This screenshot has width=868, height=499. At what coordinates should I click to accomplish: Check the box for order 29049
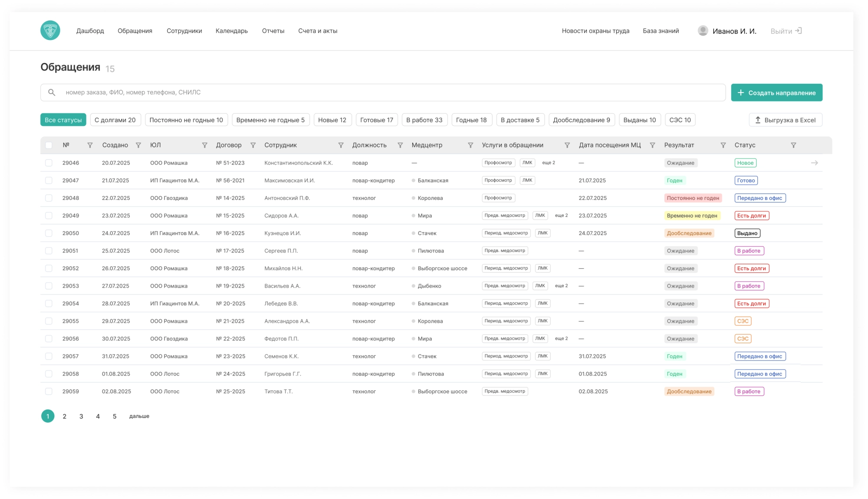pos(49,216)
